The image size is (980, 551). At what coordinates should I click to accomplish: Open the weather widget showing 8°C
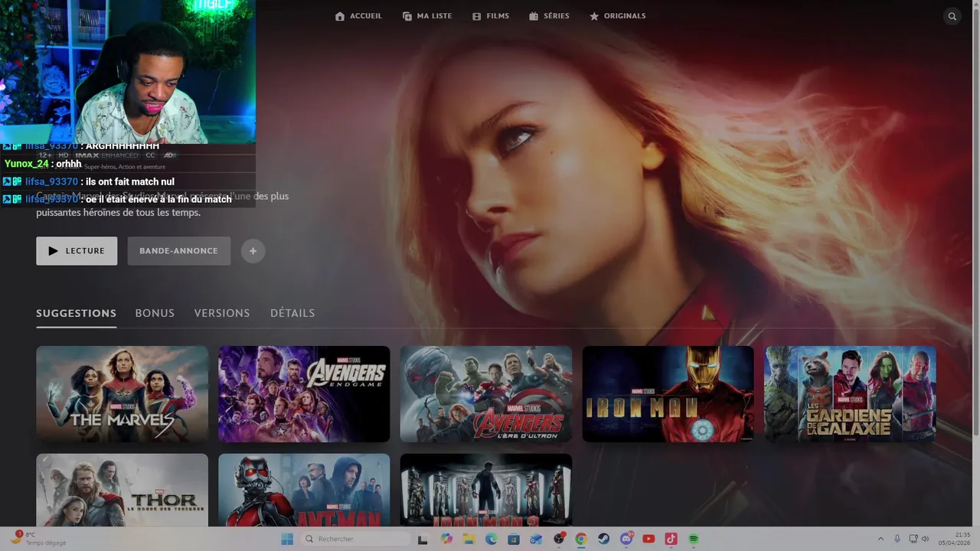(x=38, y=539)
